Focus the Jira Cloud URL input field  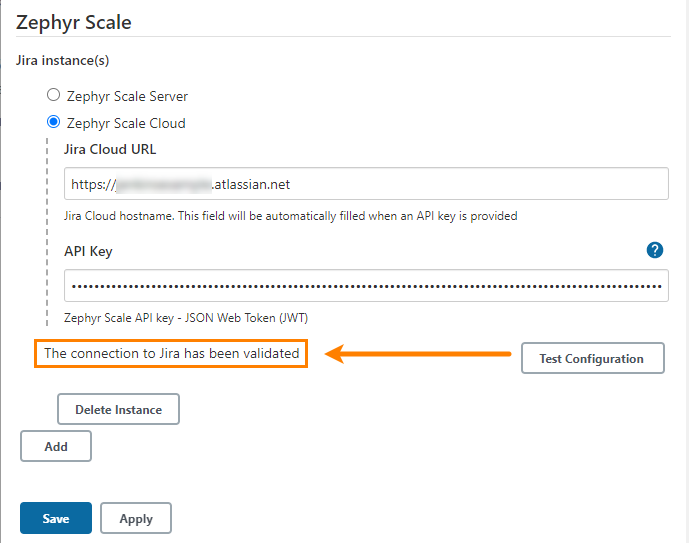pyautogui.click(x=366, y=184)
